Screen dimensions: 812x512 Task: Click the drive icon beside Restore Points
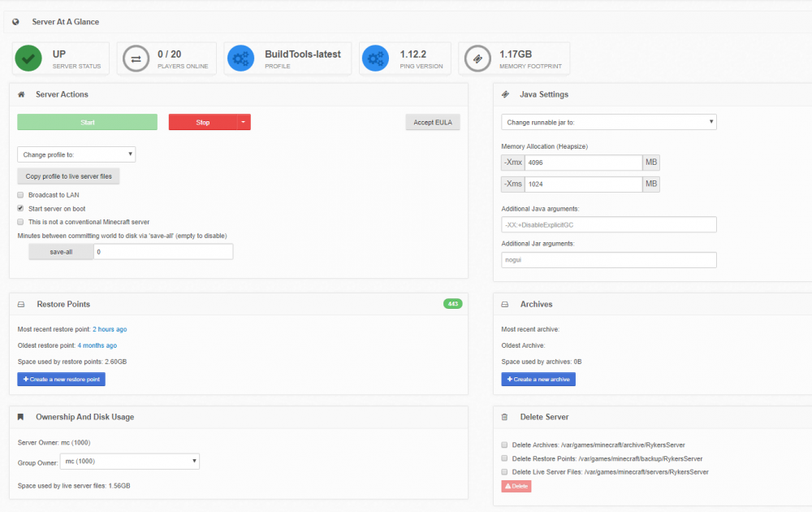(x=21, y=304)
